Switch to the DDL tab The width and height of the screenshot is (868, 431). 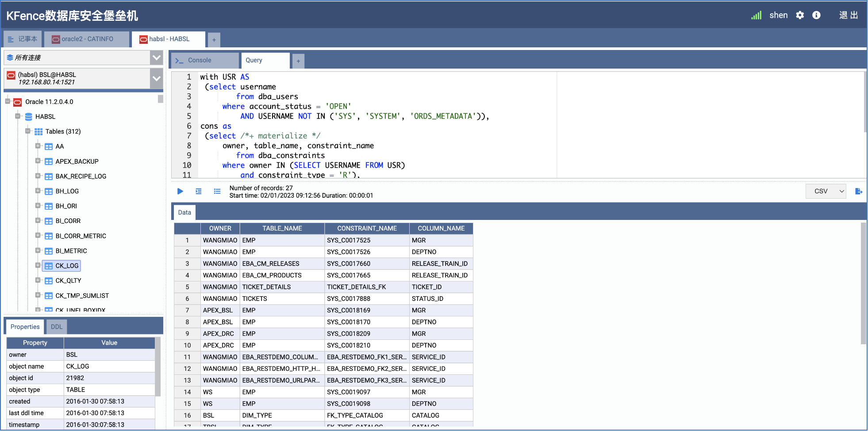pos(57,327)
